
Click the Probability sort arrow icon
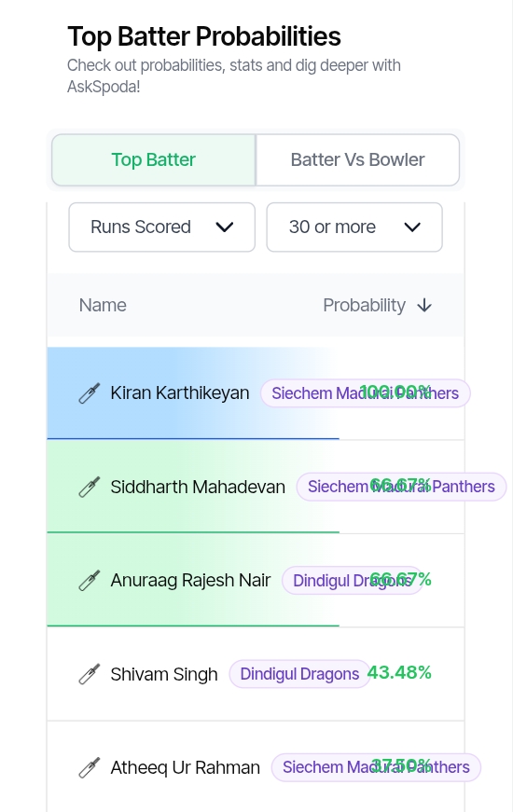(x=424, y=306)
